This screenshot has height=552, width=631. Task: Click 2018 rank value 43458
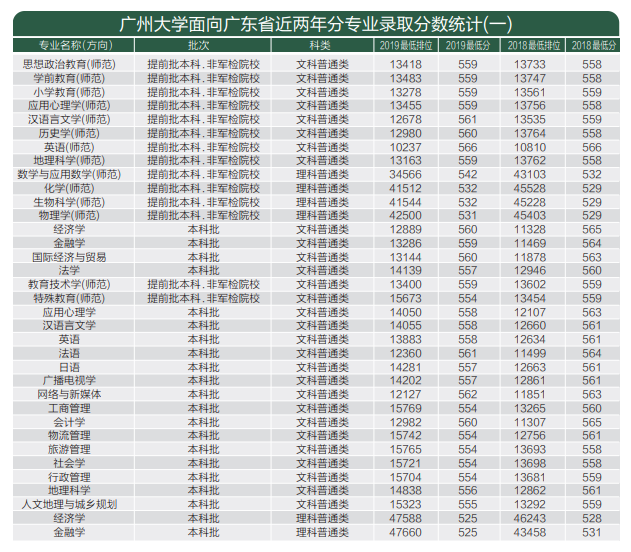(530, 532)
